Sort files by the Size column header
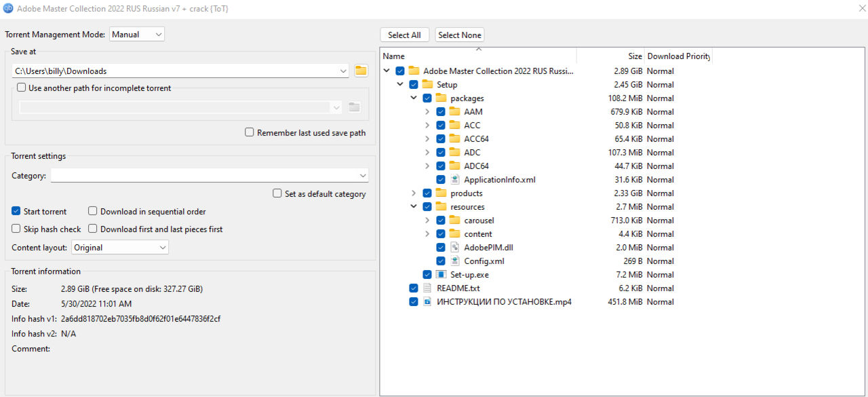The image size is (868, 397). coord(632,56)
